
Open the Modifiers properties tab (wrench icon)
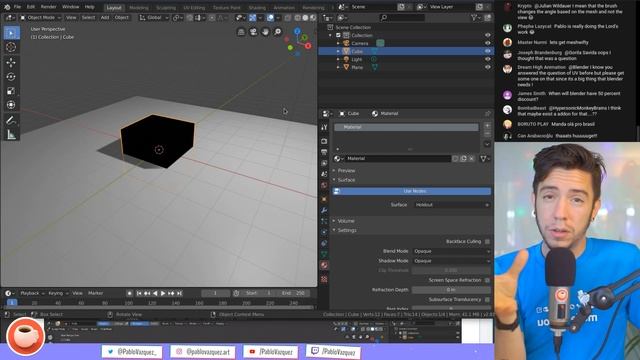point(324,211)
